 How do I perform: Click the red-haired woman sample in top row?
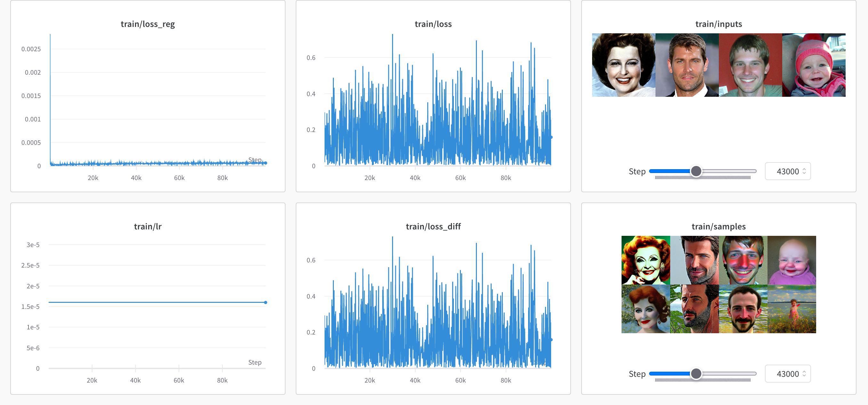click(646, 260)
